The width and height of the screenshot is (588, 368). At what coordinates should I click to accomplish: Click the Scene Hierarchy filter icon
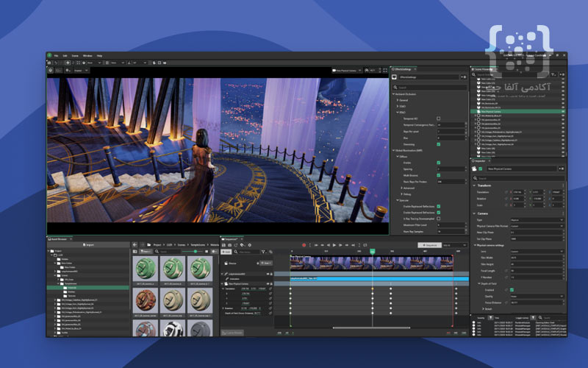tap(553, 75)
